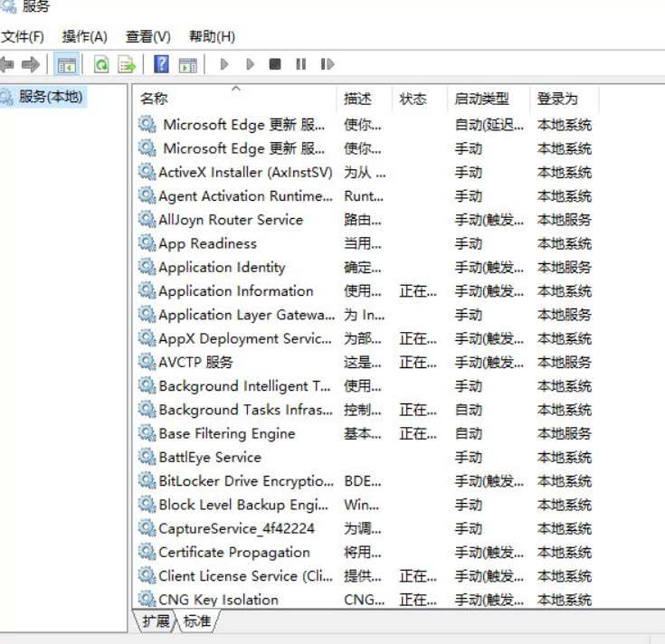
Task: Click CNG... description of CNG Key Isolation
Action: click(365, 600)
